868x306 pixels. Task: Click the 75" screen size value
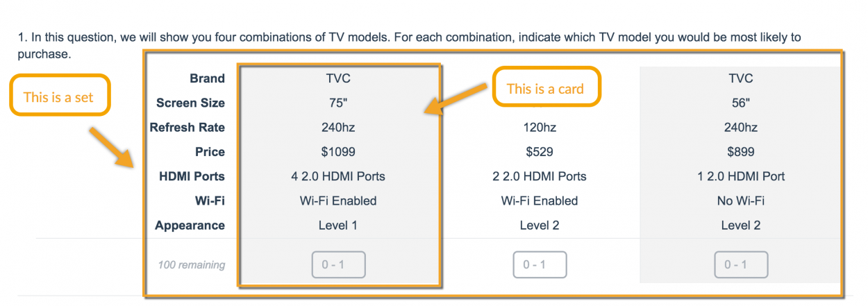[x=338, y=103]
